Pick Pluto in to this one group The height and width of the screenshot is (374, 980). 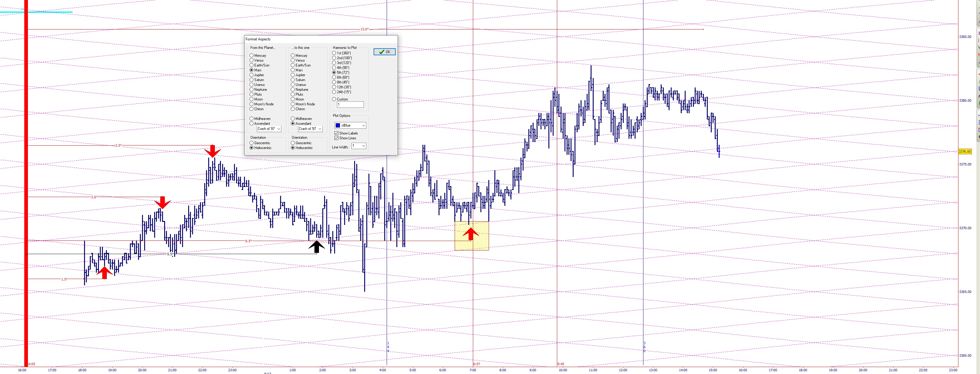click(x=297, y=94)
